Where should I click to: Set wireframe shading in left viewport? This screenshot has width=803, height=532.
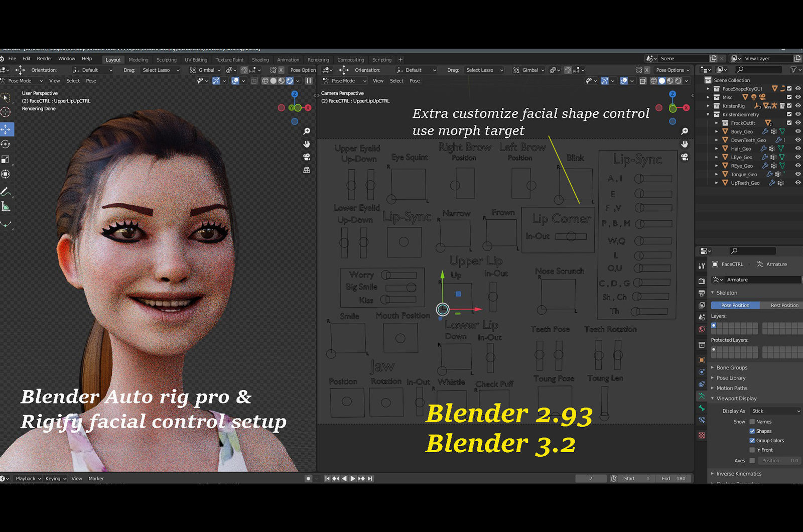click(x=265, y=81)
